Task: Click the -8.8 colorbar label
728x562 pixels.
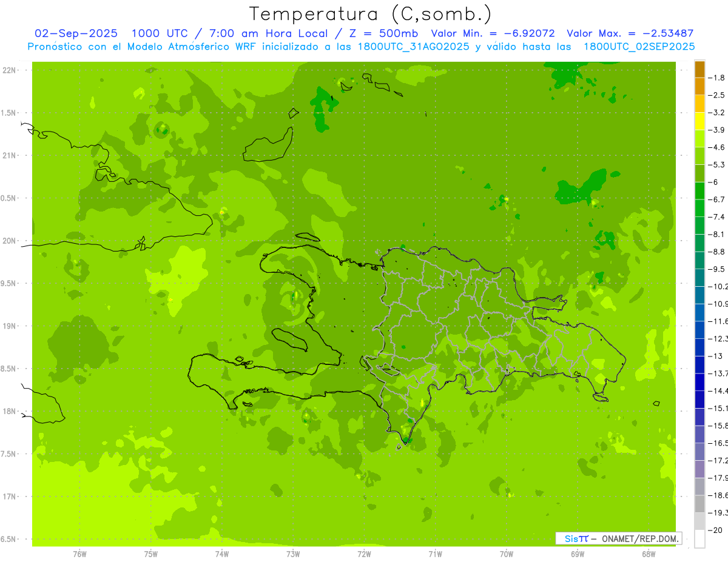Action: (716, 252)
